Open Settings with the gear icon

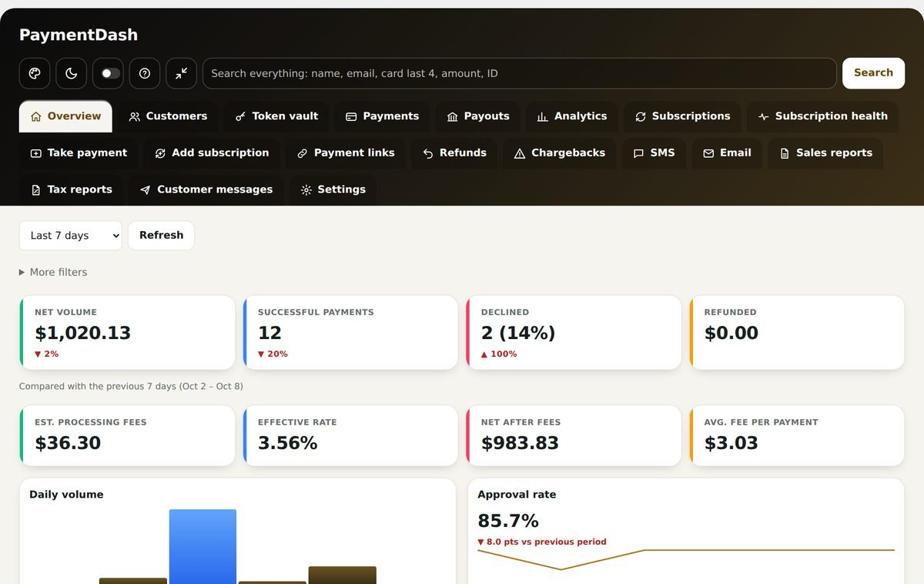click(x=333, y=190)
